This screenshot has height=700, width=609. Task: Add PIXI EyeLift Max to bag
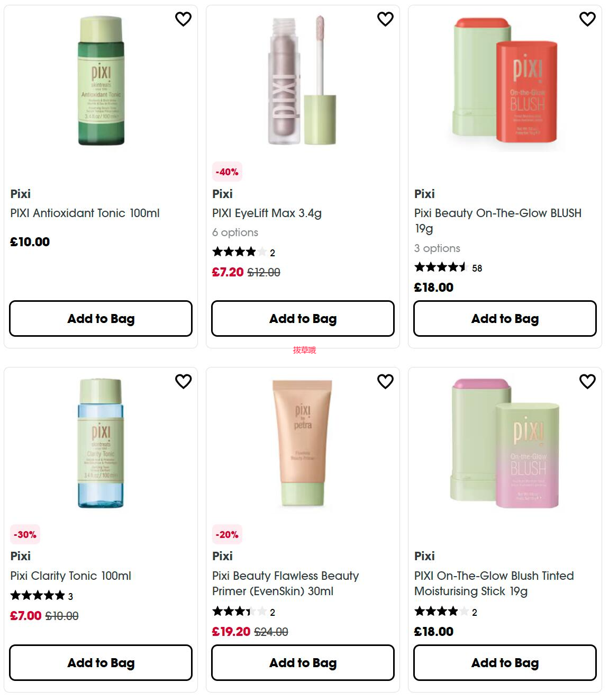click(x=303, y=319)
